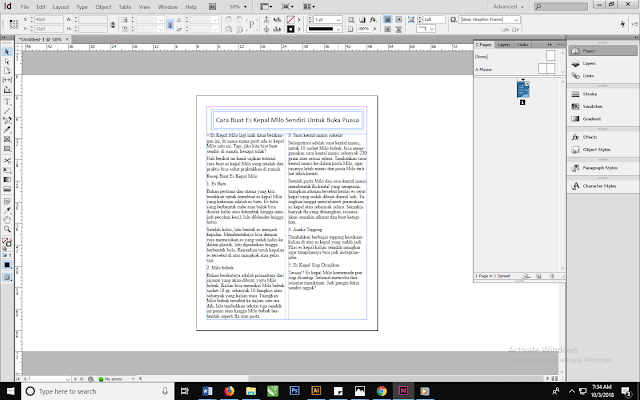Select the Gap tool
Viewport: 640px width, 400px height.
pyautogui.click(x=7, y=80)
